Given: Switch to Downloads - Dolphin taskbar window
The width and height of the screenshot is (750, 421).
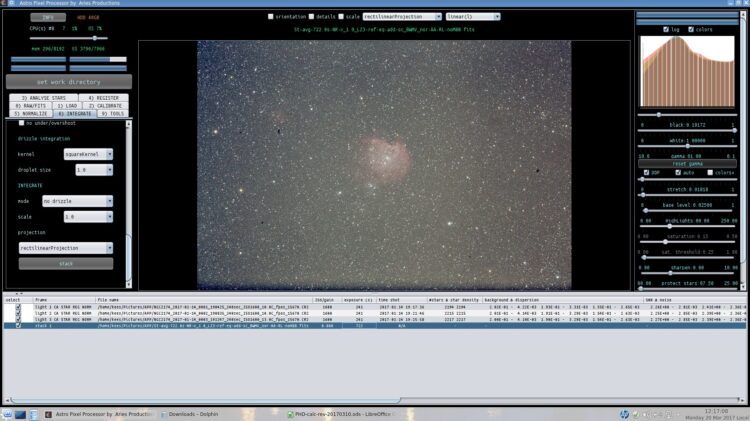Looking at the screenshot, I should coord(189,414).
